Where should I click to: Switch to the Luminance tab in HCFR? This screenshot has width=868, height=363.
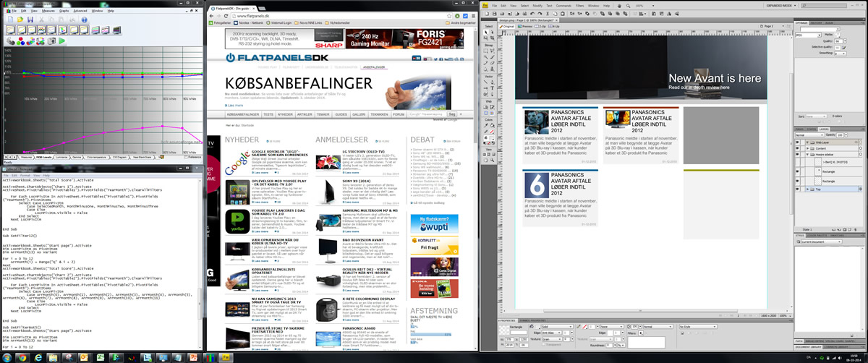[61, 157]
